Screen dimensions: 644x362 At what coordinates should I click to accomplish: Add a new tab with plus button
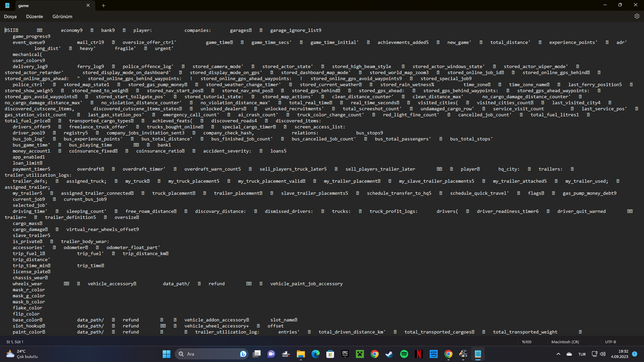[x=103, y=6]
